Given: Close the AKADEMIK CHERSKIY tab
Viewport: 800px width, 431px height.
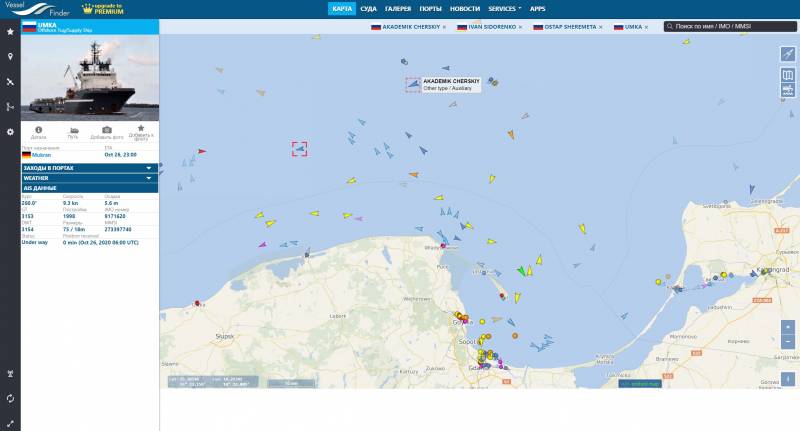Looking at the screenshot, I should pos(444,27).
